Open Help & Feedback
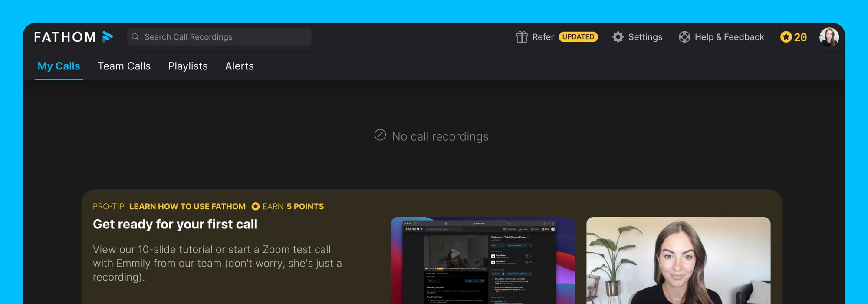Viewport: 868px width, 304px height. coord(729,37)
